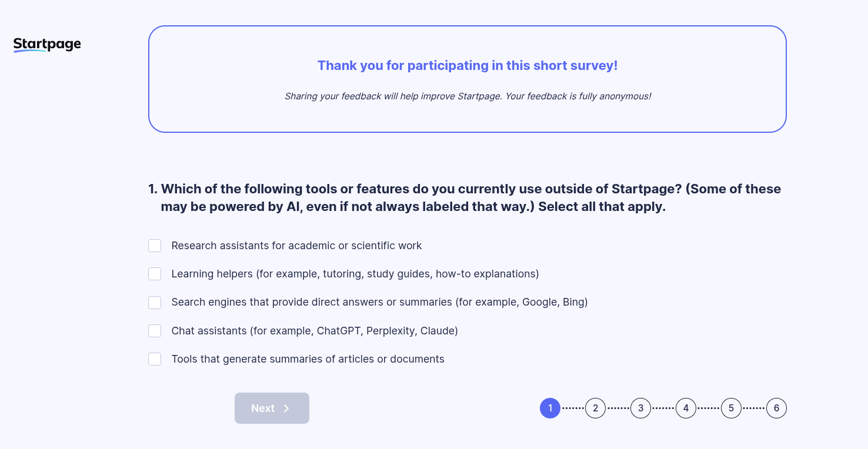The width and height of the screenshot is (868, 449).
Task: Tick the Learning helpers checkbox
Action: pos(155,274)
